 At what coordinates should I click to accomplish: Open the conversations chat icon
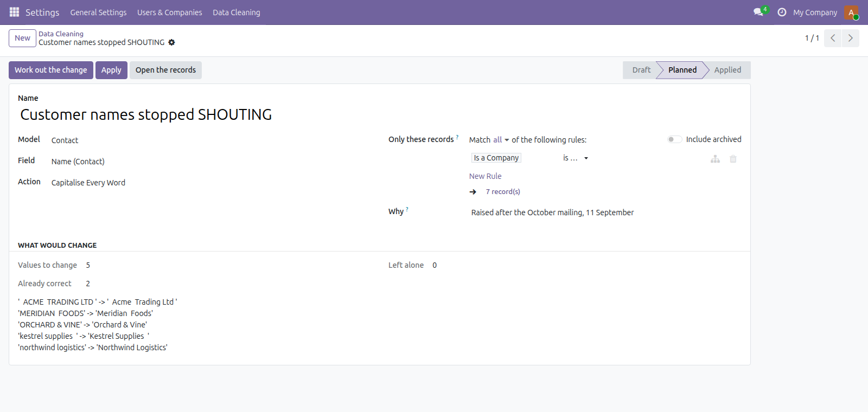click(x=758, y=12)
